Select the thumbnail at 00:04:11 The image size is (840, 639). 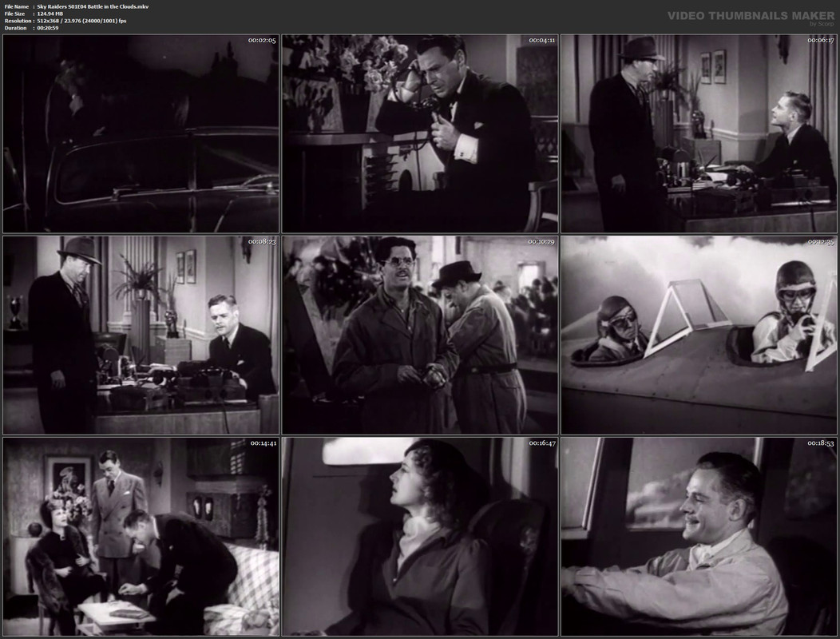pos(420,133)
